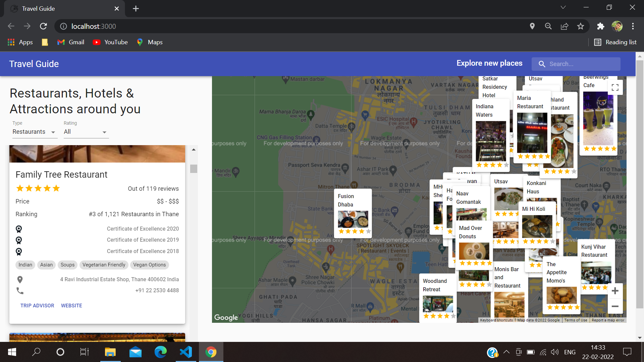Click the WEBSITE button
Viewport: 644px width, 362px height.
pos(71,306)
